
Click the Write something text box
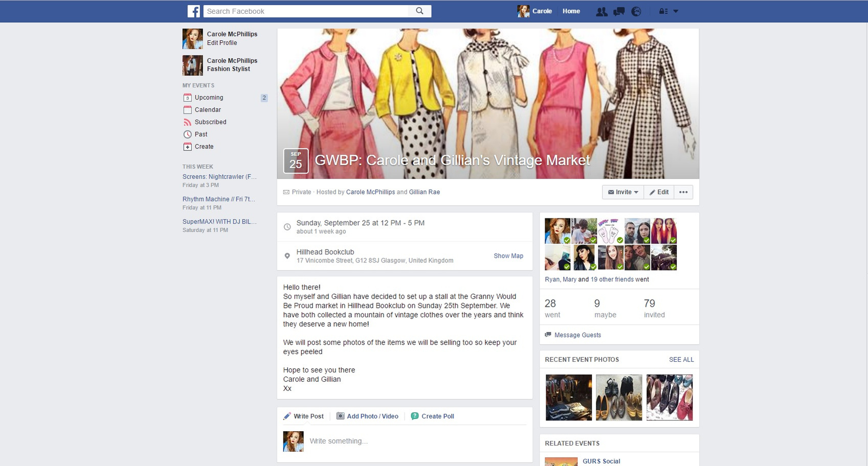tap(417, 441)
